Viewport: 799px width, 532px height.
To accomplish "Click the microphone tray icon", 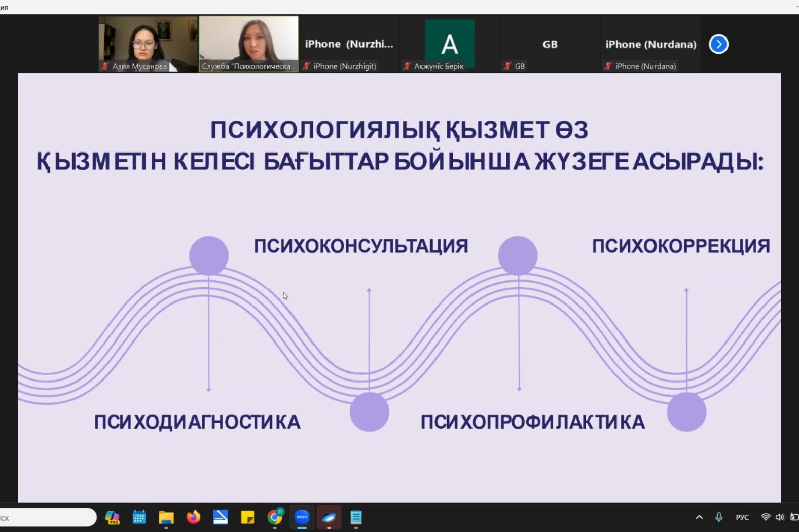I will point(719,517).
